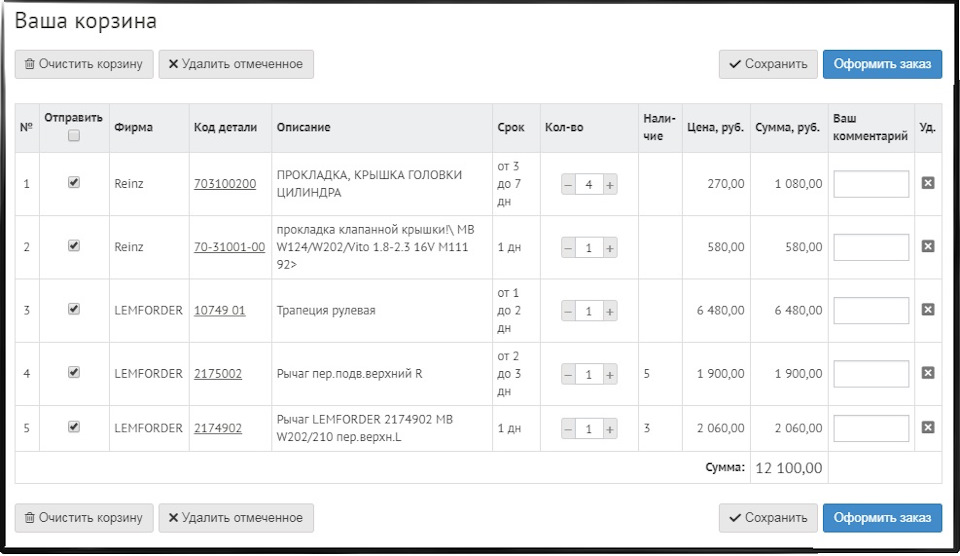960x556 pixels.
Task: Delete row 1 with its X icon
Action: pyautogui.click(x=927, y=184)
